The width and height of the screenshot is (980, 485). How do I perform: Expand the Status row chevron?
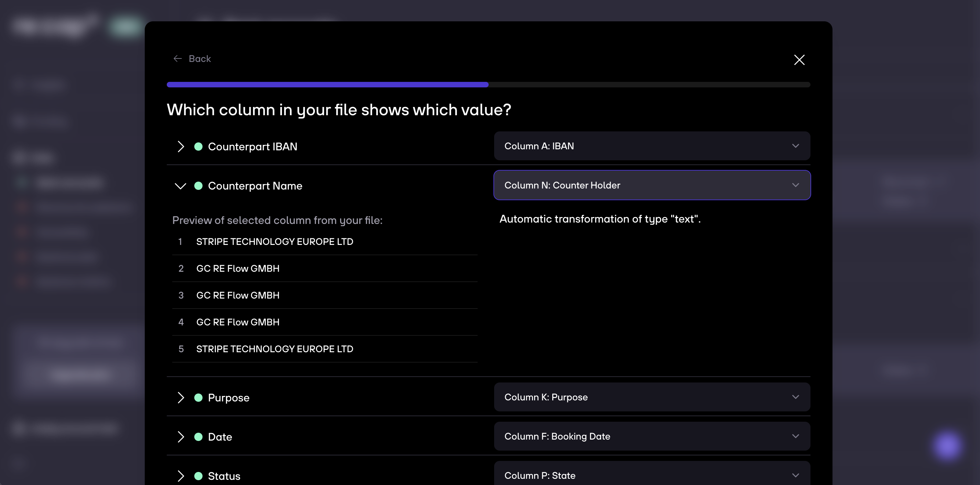click(x=181, y=476)
